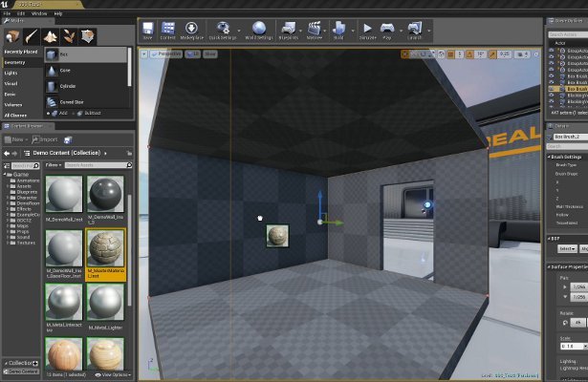Toggle visibility eye of first outliner actor
The width and height of the screenshot is (588, 382).
point(552,50)
